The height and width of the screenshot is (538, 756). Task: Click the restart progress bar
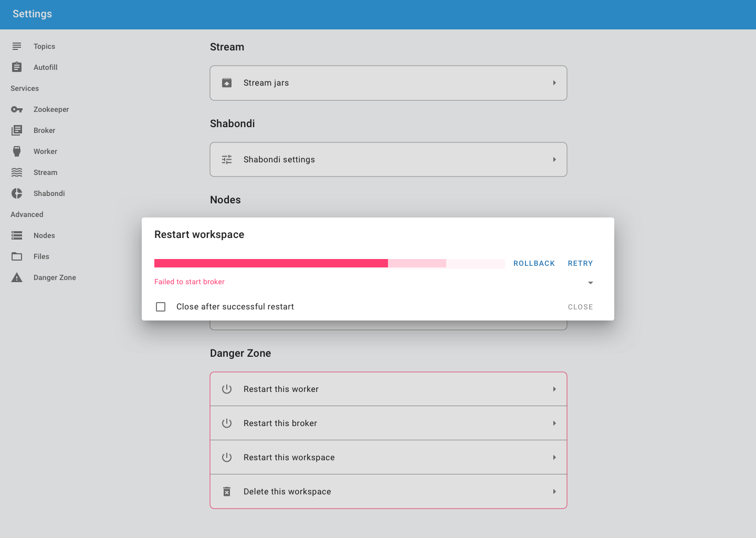[330, 264]
